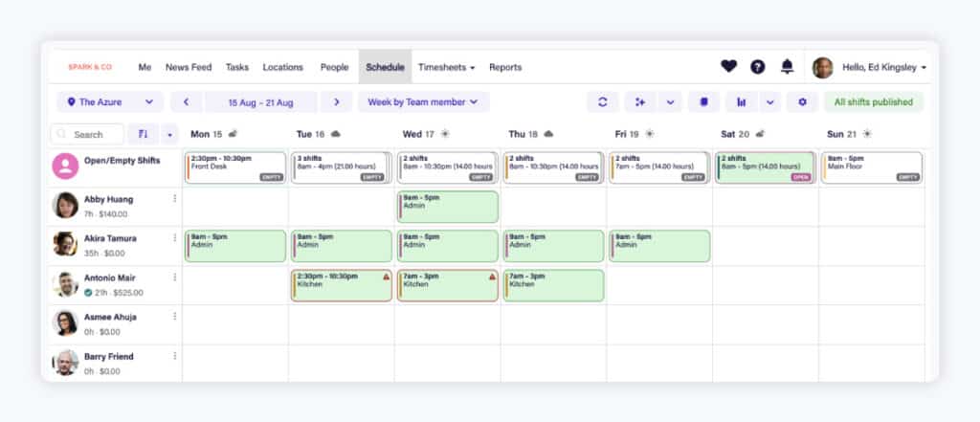Click the weather icon beside Sat 20
The image size is (980, 422).
759,134
